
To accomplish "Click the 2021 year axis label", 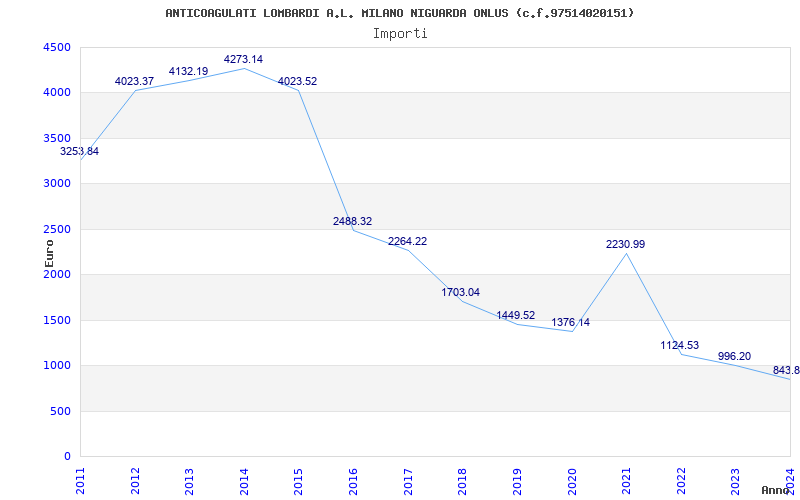I will point(627,481).
